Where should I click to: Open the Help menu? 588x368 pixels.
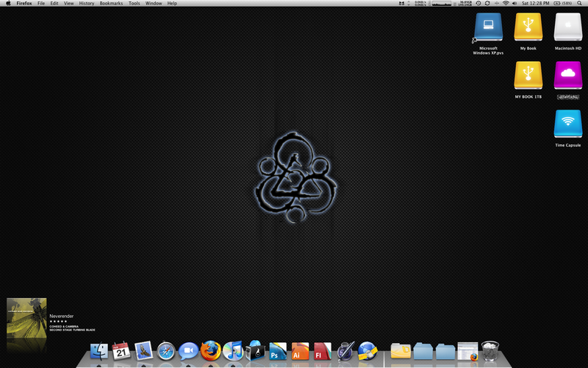172,3
